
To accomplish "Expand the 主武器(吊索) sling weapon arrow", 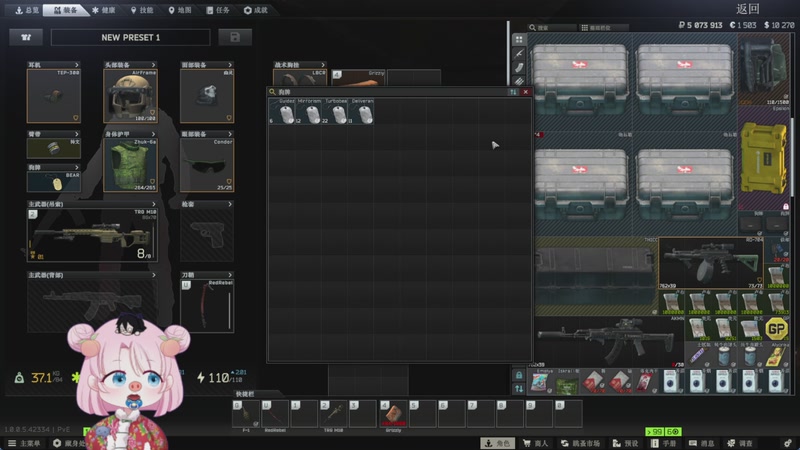I will click(x=153, y=204).
